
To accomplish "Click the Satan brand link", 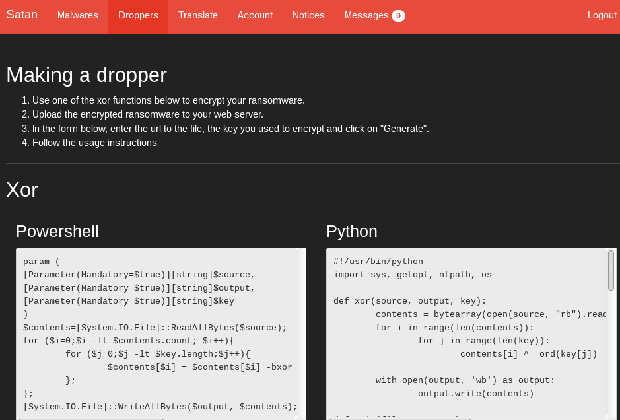I will pos(22,15).
